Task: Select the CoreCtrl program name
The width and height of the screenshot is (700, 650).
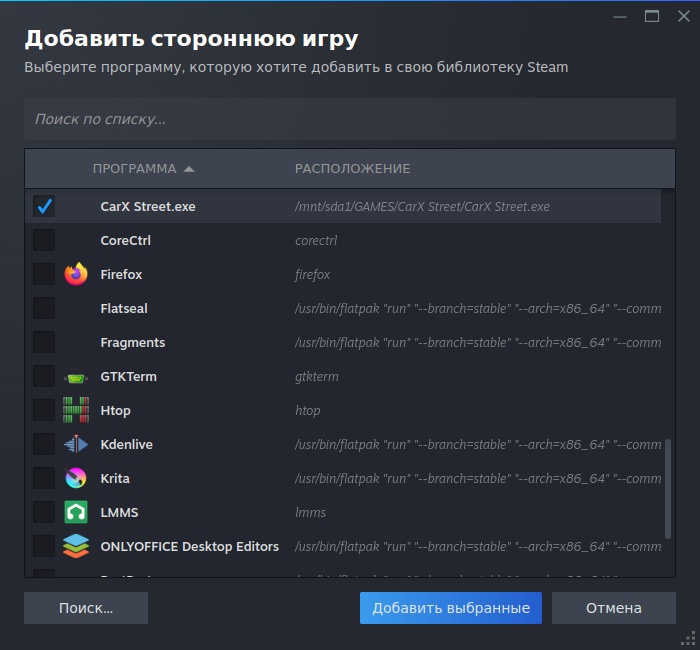Action: pyautogui.click(x=125, y=240)
